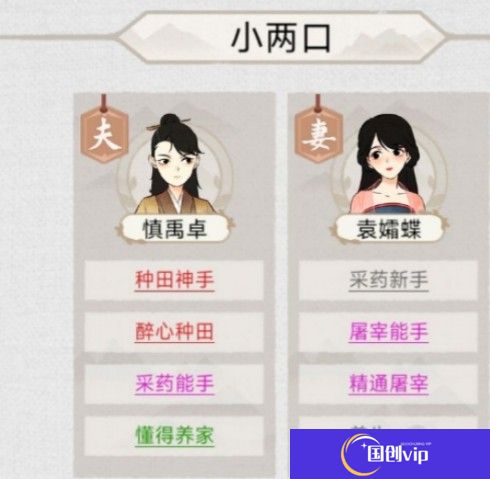Viewport: 490px width, 479px height.
Task: Open the 种田神手 trait link
Action: point(174,280)
